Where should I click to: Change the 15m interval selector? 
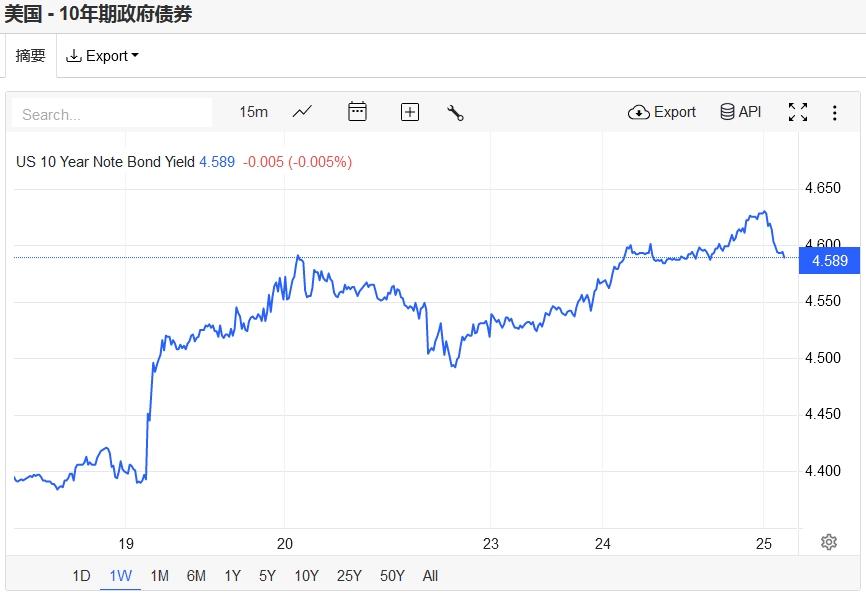254,112
